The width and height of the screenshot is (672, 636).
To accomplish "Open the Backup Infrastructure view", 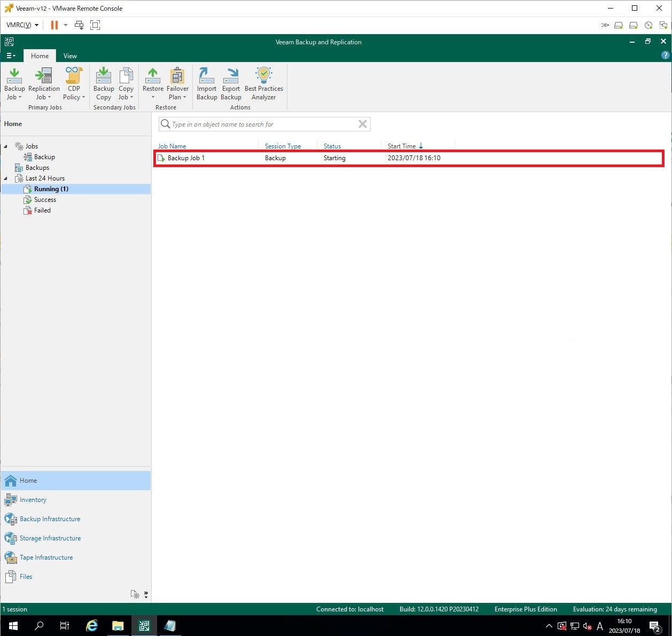I will pyautogui.click(x=76, y=519).
